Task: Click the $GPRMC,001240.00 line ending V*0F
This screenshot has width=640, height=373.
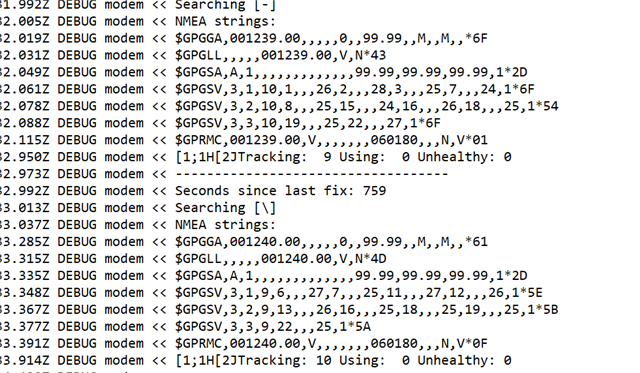Action: (244, 343)
